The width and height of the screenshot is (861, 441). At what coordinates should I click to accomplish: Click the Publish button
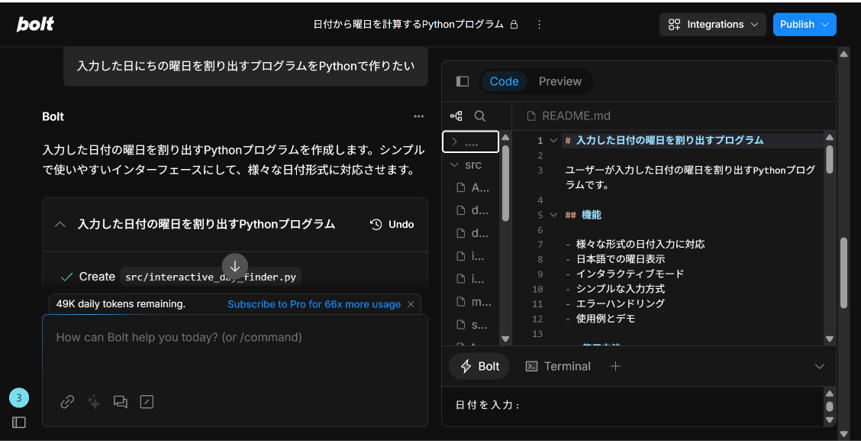[x=804, y=25]
